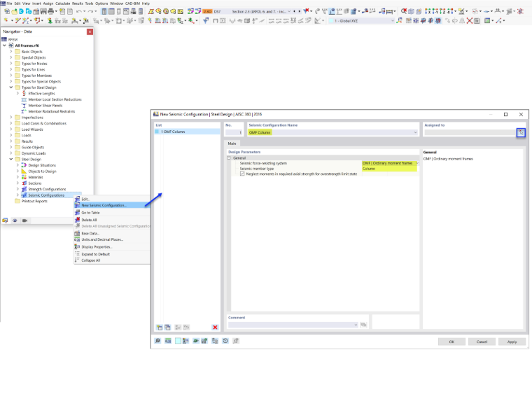Screen dimensions: 532x399
Task: Click the view in X direction icon
Action: pyautogui.click(x=428, y=11)
